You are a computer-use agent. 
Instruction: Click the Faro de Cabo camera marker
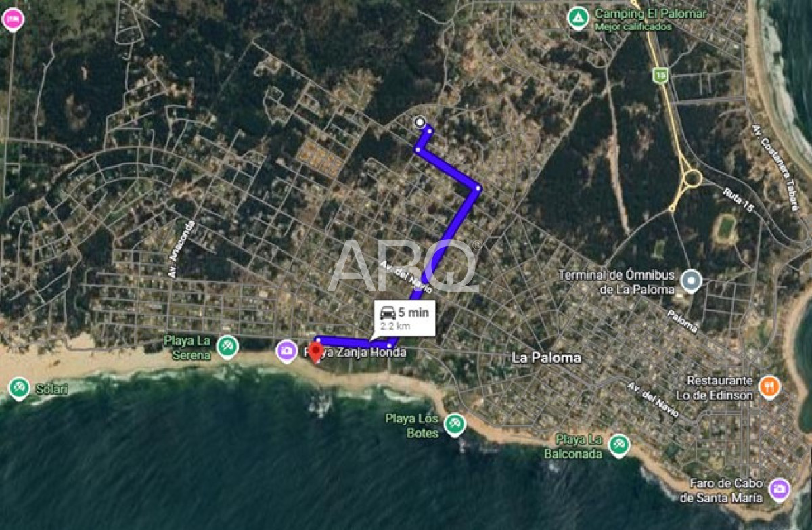point(780,489)
